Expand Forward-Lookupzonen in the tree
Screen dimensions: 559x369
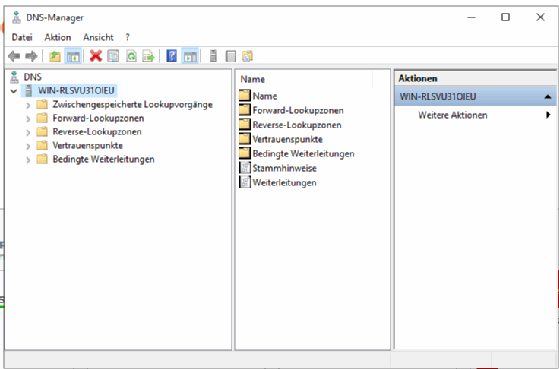click(x=28, y=119)
